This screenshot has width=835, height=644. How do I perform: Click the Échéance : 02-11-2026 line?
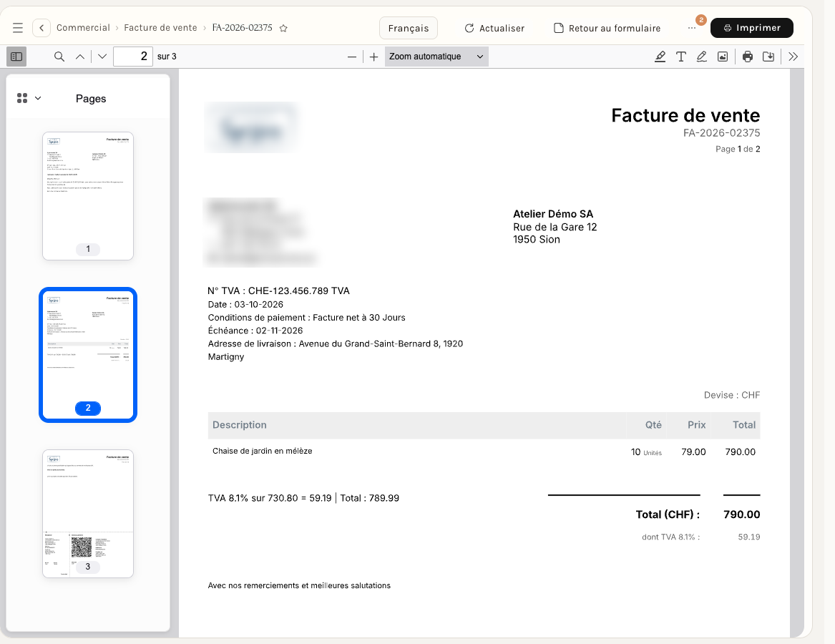pos(255,331)
